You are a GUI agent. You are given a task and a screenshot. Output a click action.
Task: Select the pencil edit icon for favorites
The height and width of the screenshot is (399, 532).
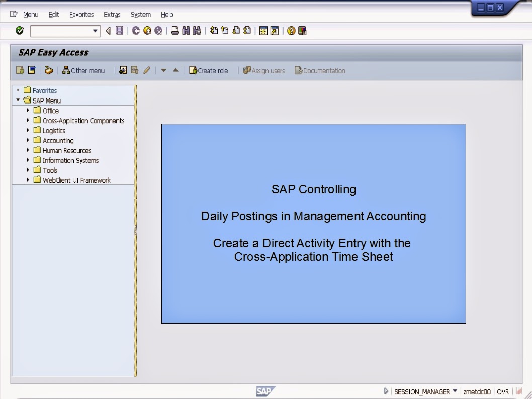[x=147, y=70]
